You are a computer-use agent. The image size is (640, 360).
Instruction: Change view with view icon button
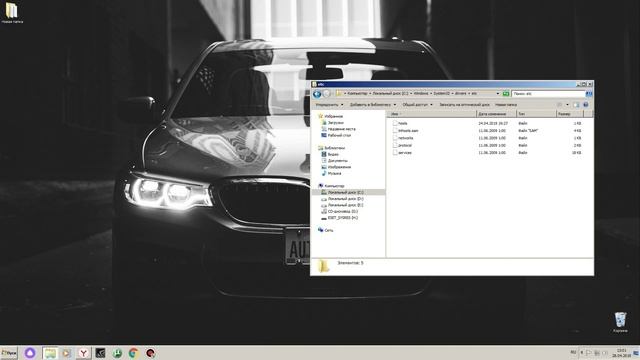[x=560, y=105]
